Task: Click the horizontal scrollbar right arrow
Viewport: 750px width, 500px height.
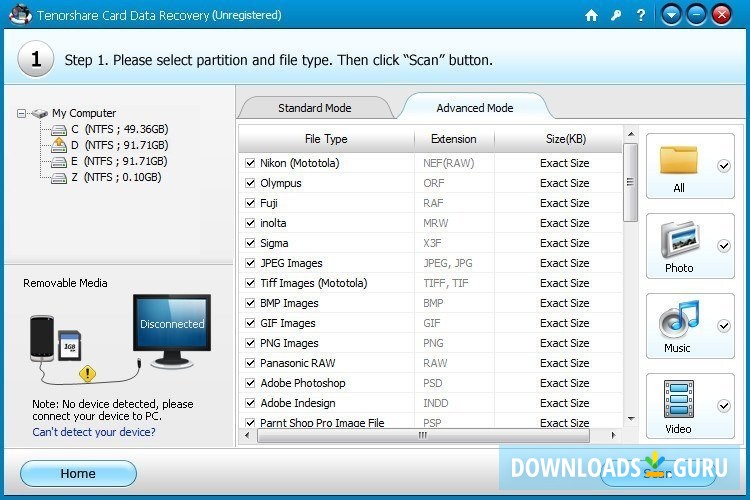Action: click(614, 435)
